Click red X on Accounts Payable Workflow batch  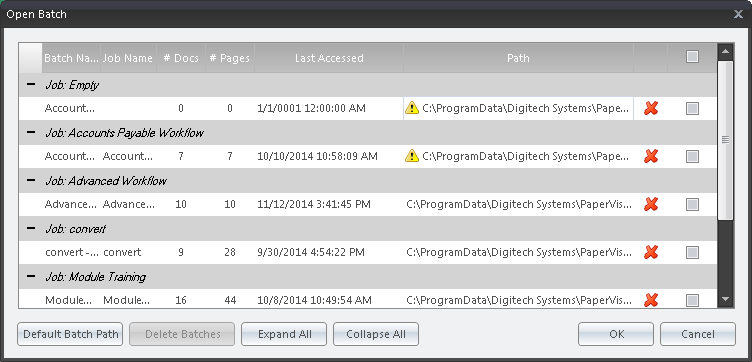pos(650,156)
